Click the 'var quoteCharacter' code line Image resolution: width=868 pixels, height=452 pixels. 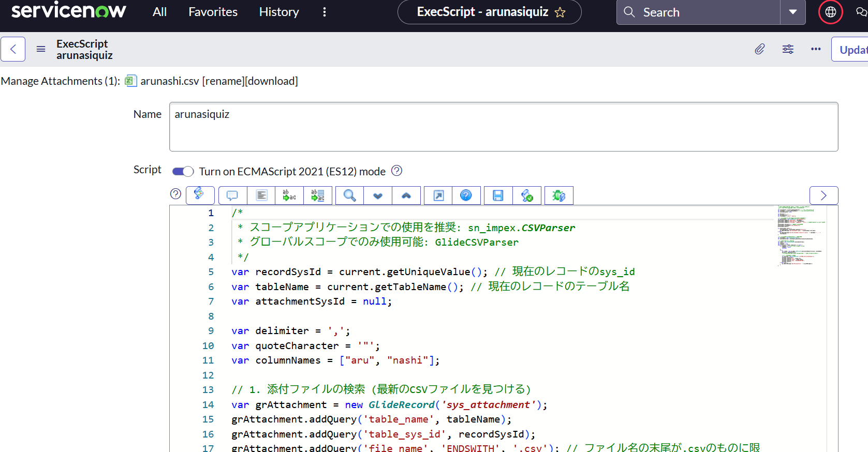point(306,346)
